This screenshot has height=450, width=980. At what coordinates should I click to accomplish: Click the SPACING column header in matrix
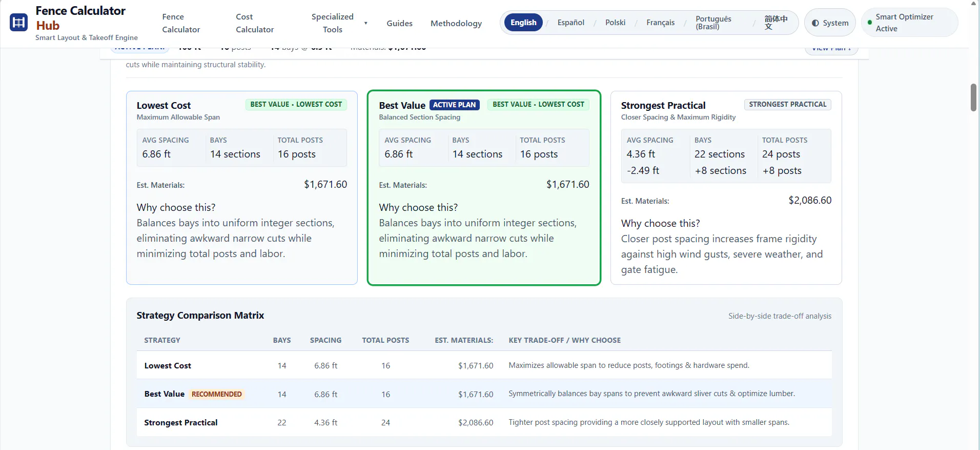[325, 340]
